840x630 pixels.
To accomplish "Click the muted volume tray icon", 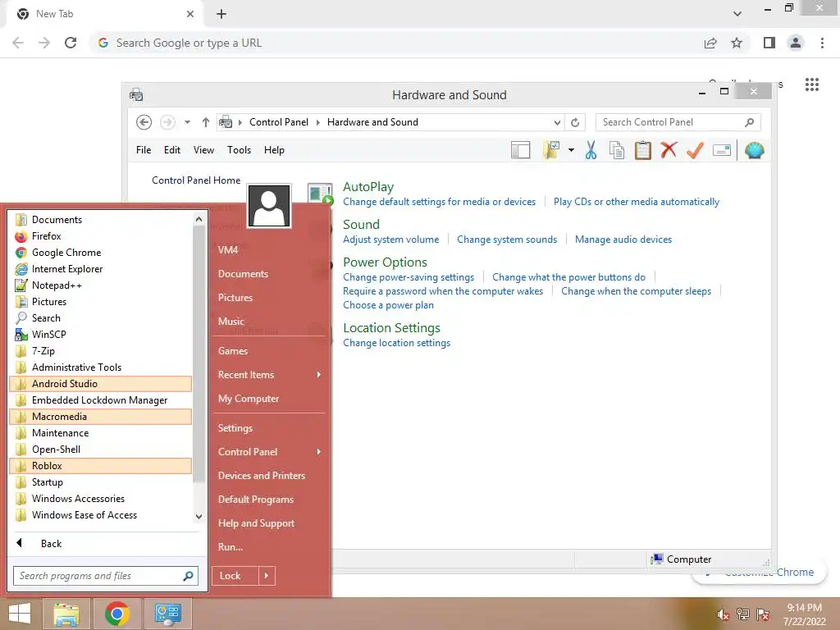I will pos(724,614).
